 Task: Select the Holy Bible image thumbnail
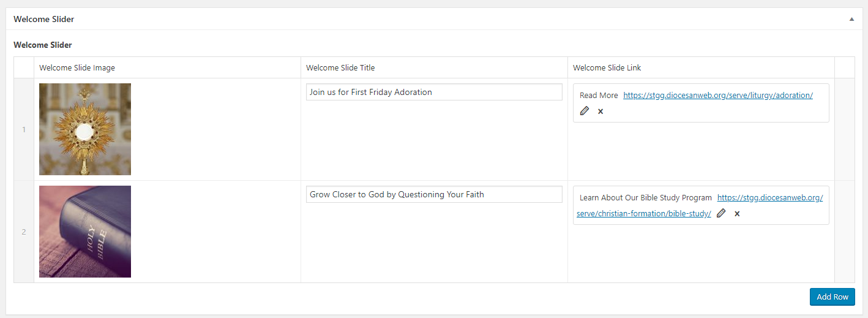pyautogui.click(x=85, y=232)
